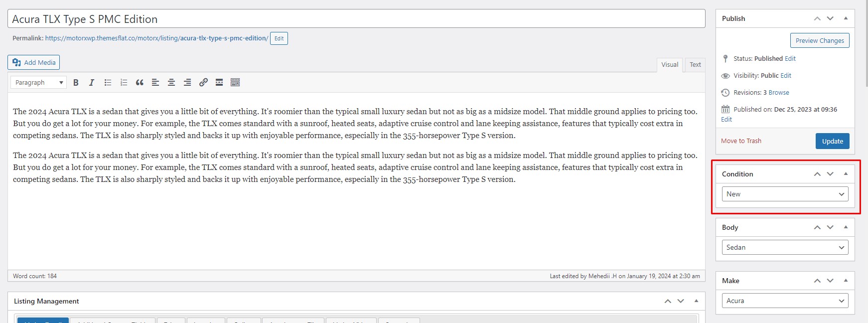Toggle bold formatting in the editor toolbar
The height and width of the screenshot is (323, 868).
pos(76,83)
